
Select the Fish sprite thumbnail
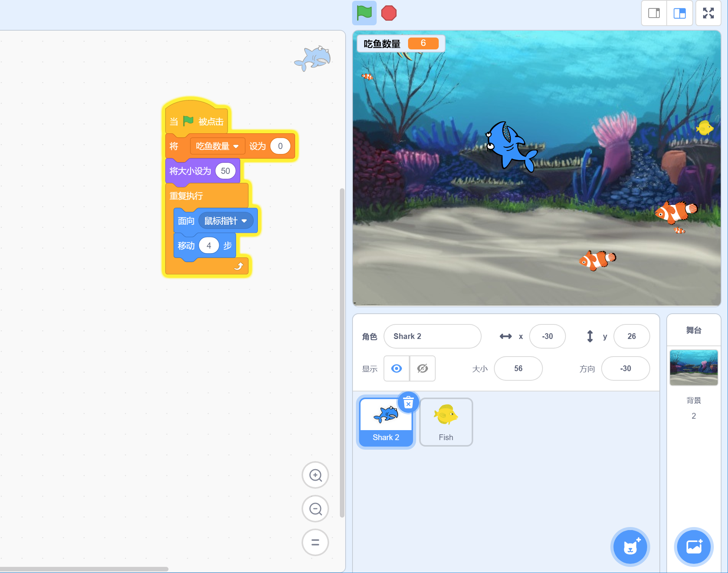[446, 422]
